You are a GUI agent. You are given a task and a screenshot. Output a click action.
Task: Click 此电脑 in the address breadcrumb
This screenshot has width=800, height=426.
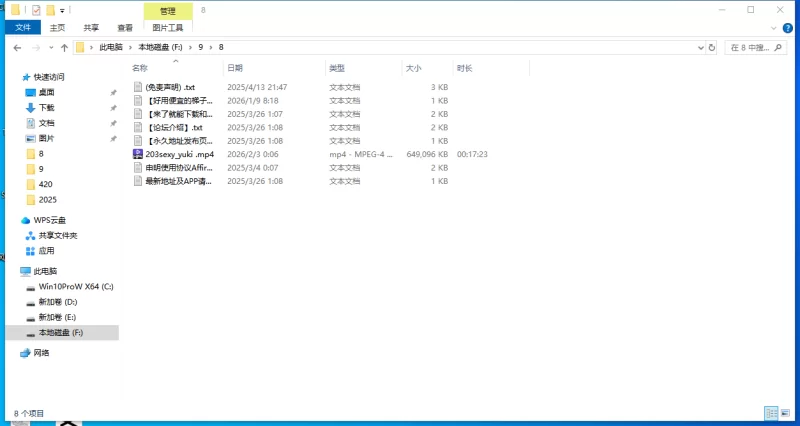pyautogui.click(x=111, y=47)
